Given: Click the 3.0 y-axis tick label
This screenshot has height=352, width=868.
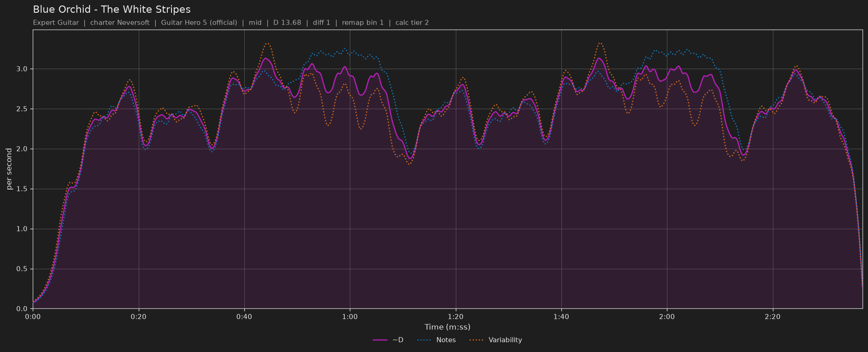Looking at the screenshot, I should [22, 69].
